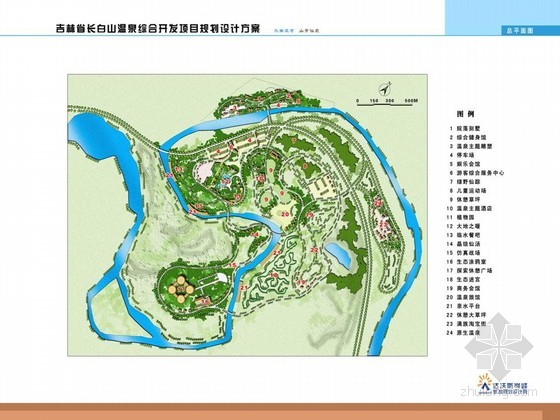Select legend item 10 温泉主题酒店
This screenshot has height=420, width=560.
tap(471, 208)
